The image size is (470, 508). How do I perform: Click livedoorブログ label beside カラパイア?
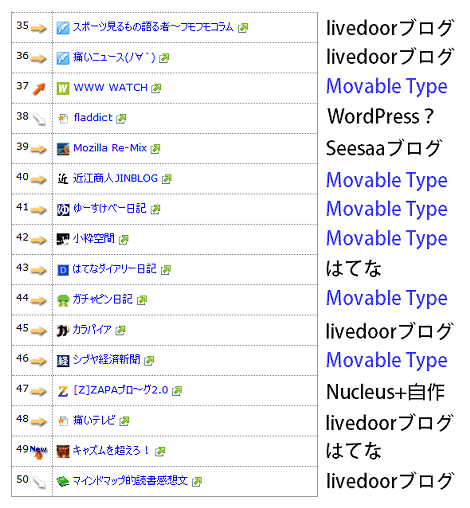tap(389, 331)
